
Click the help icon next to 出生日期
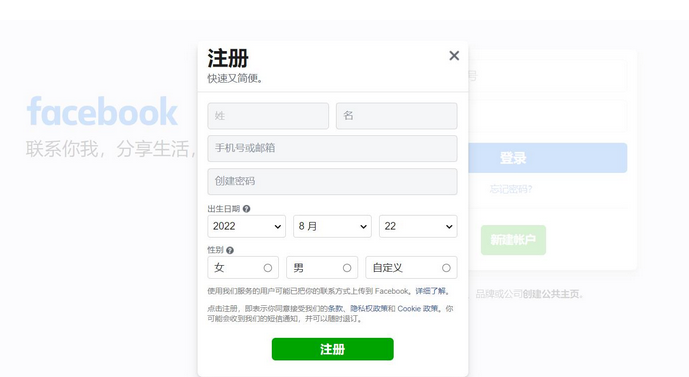click(247, 209)
